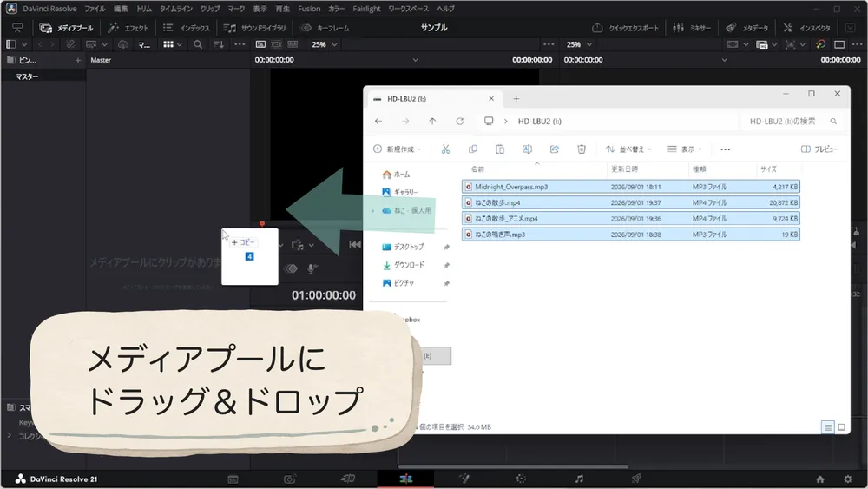The image size is (868, 489).
Task: Click the Explorer up directory arrow
Action: point(432,121)
